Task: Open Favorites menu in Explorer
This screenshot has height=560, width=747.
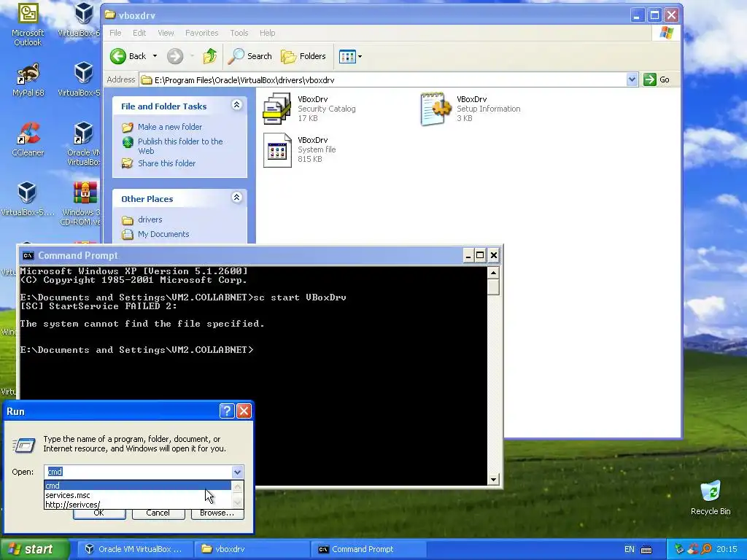Action: 201,33
